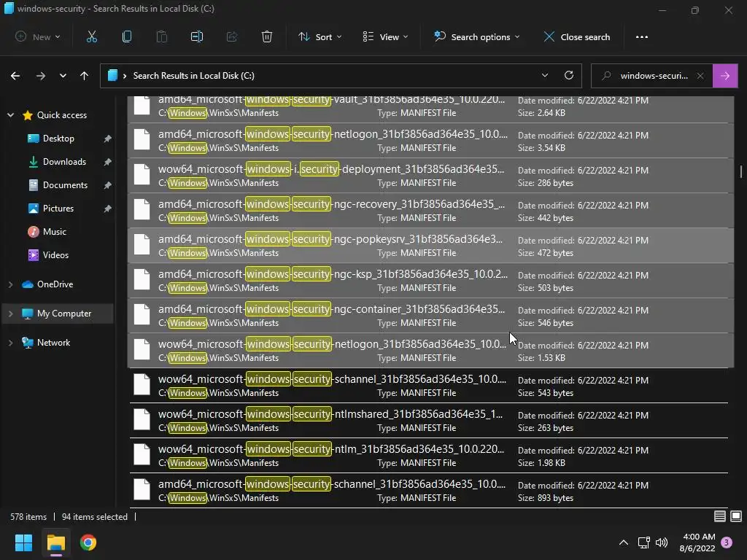Switch to large thumbnails view icon
Screen dimensions: 747x560
[x=736, y=516]
